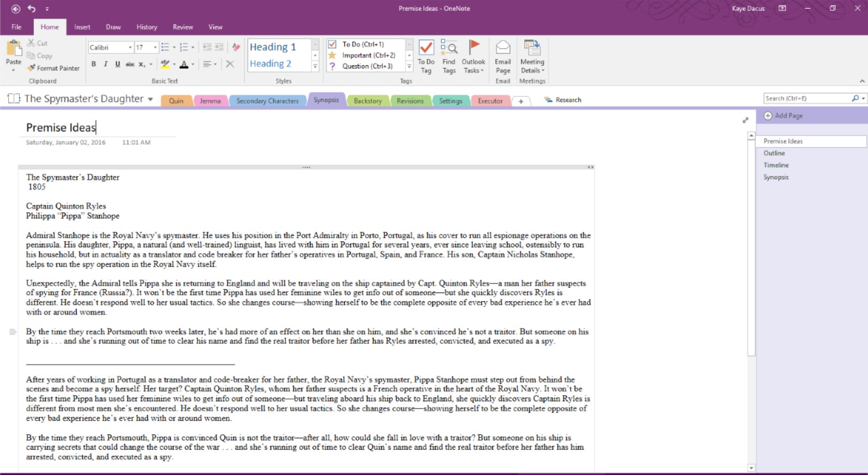Open the Backstory section tab

(368, 101)
